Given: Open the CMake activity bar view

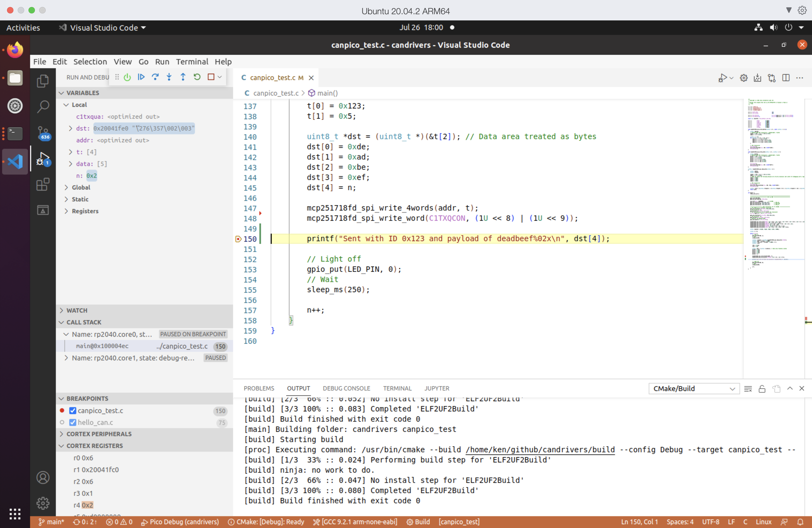Looking at the screenshot, I should tap(43, 210).
